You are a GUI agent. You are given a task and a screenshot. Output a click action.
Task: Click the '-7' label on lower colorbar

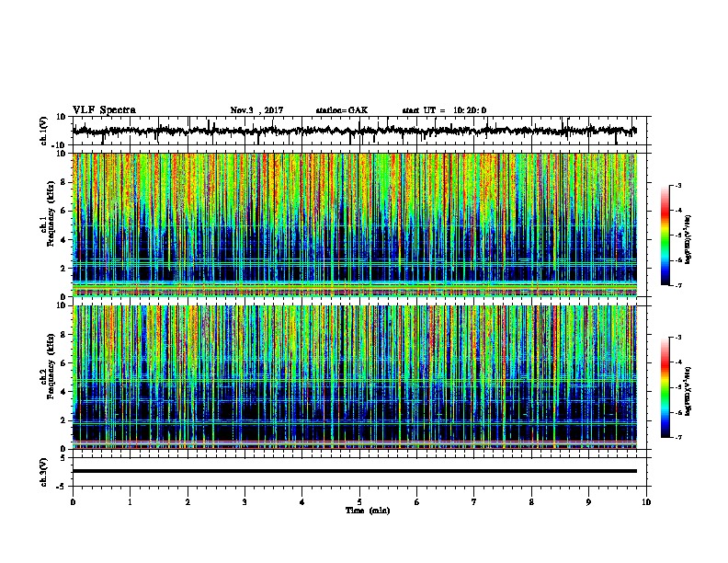[677, 437]
